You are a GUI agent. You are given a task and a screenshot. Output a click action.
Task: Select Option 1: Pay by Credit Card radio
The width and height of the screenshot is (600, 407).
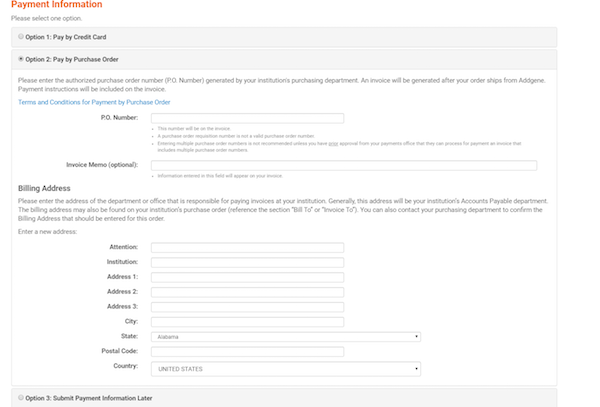21,36
